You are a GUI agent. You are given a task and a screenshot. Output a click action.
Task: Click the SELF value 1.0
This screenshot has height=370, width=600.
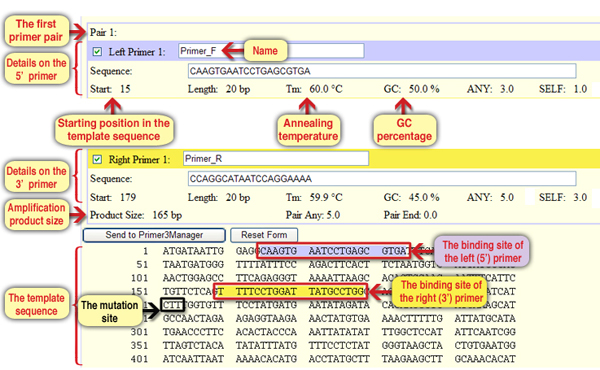point(580,89)
